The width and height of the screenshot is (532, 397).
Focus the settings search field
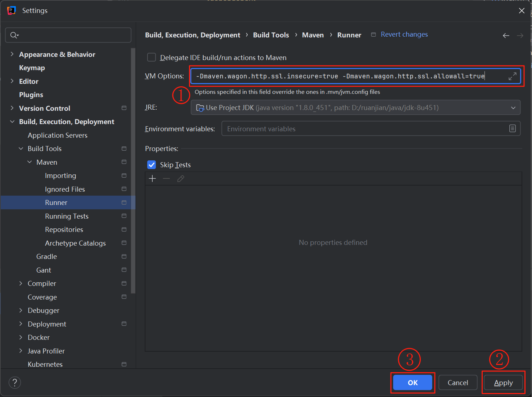[x=68, y=35]
